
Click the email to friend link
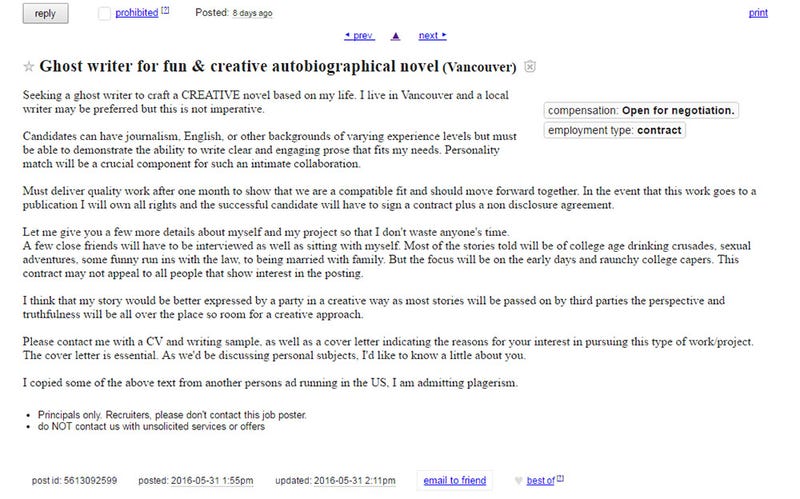click(x=455, y=481)
